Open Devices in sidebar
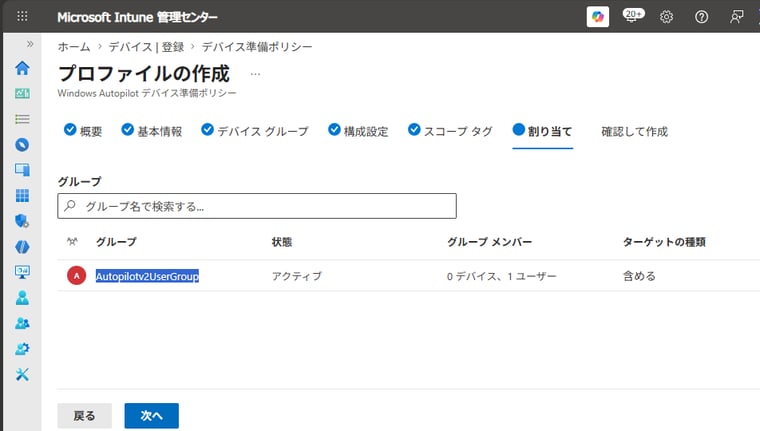 coord(22,170)
